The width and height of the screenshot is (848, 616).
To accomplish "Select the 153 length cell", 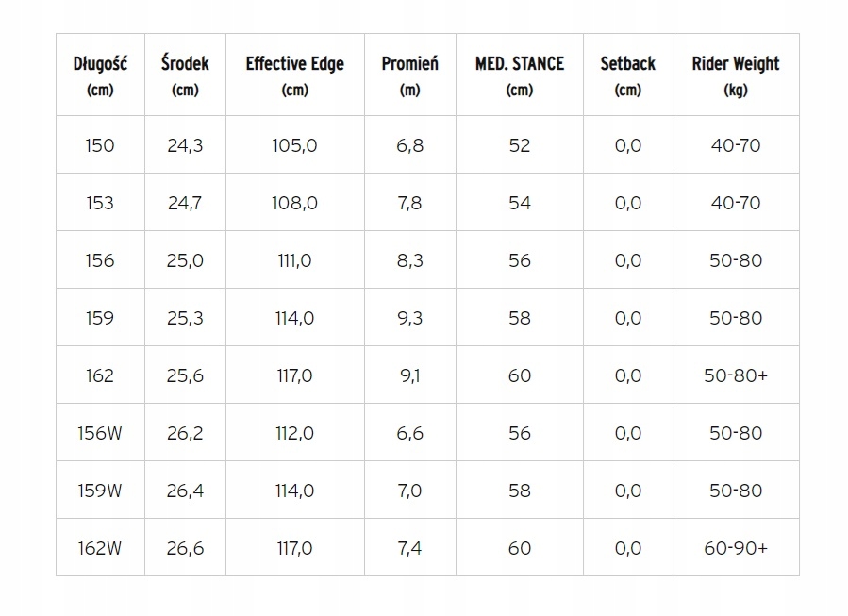I will click(99, 203).
